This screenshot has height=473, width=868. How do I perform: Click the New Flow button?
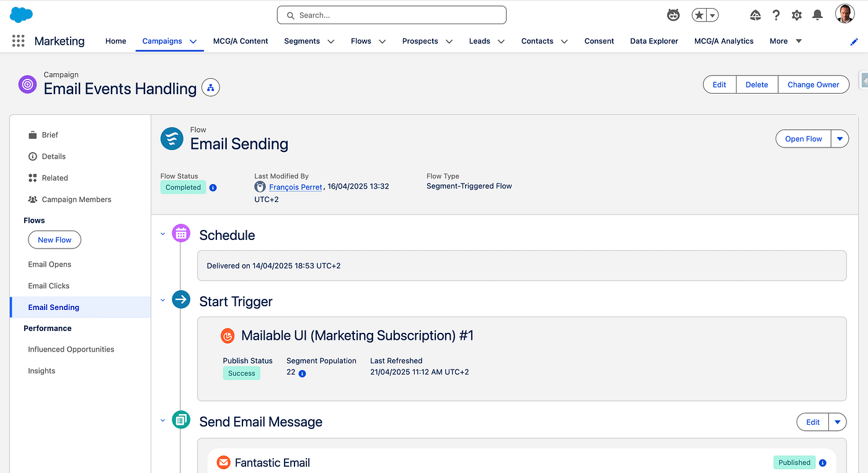coord(55,240)
